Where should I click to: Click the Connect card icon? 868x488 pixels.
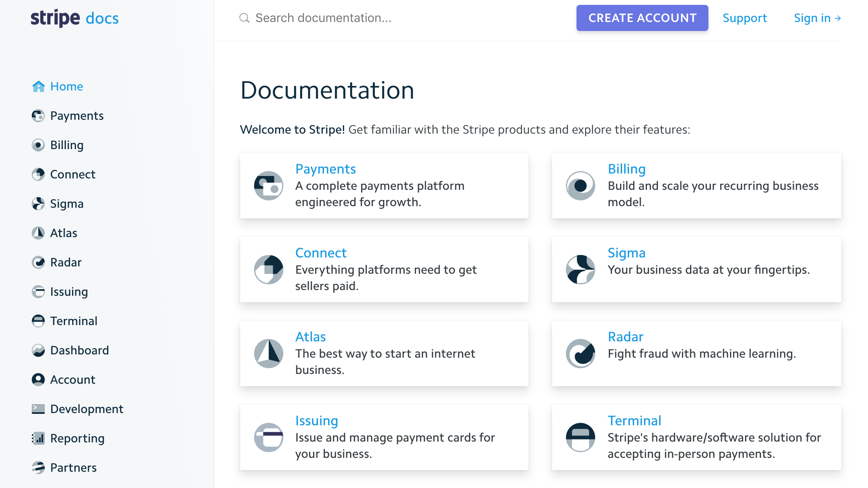pyautogui.click(x=269, y=270)
